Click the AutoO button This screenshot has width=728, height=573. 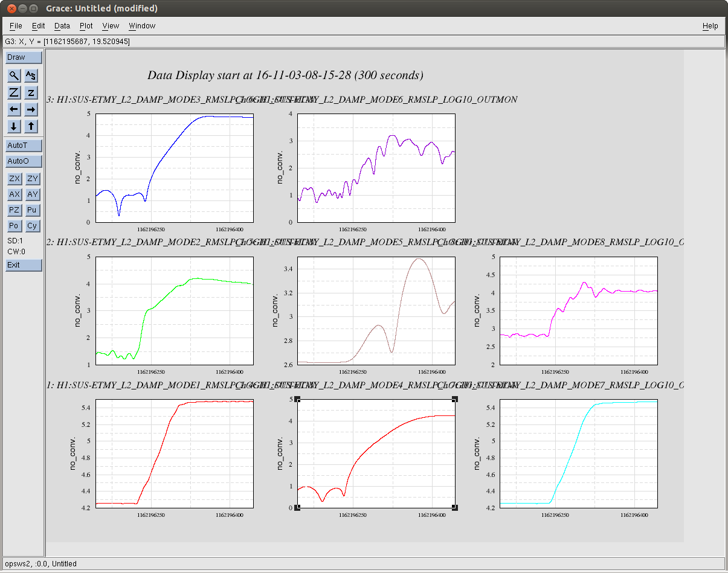tap(24, 161)
